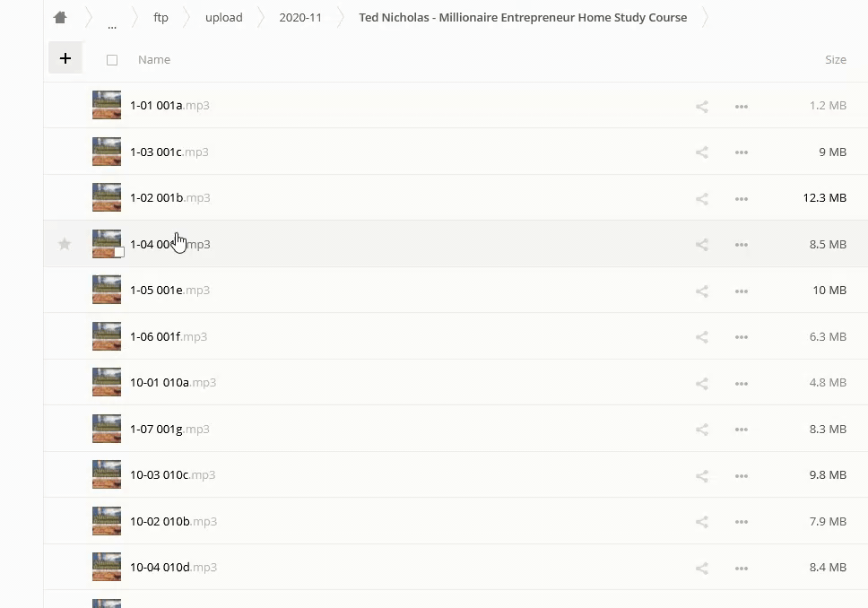Screen dimensions: 868x608
Task: Open three-dot menu for 1-06 001f.mp3
Action: 742,337
